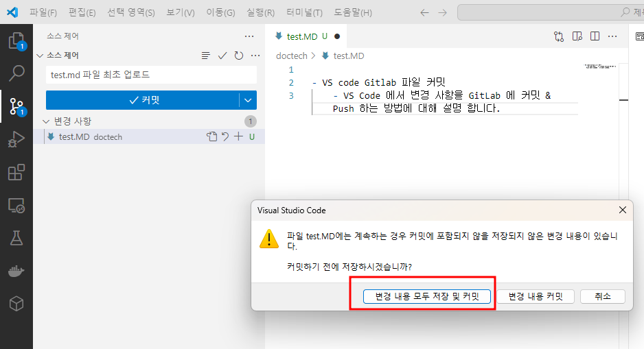
Task: Discard changes for test.MD
Action: [x=225, y=136]
